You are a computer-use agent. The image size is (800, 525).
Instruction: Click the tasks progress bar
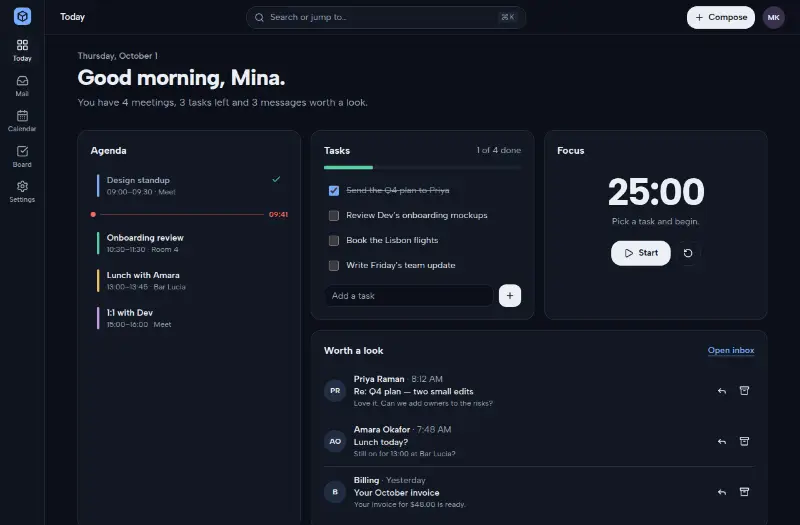point(422,167)
